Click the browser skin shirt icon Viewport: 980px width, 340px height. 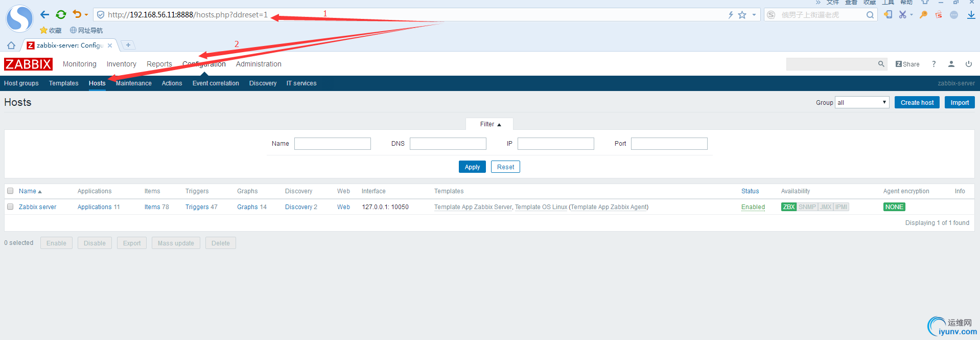(x=925, y=2)
